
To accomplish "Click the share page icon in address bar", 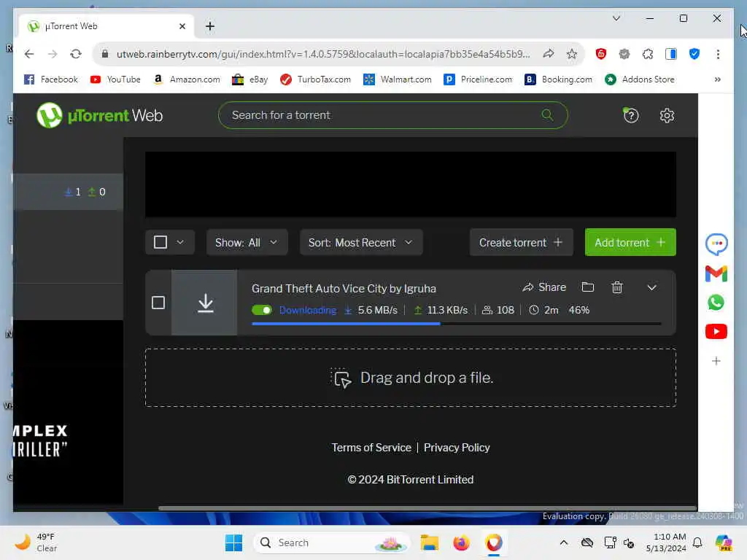I will click(549, 54).
